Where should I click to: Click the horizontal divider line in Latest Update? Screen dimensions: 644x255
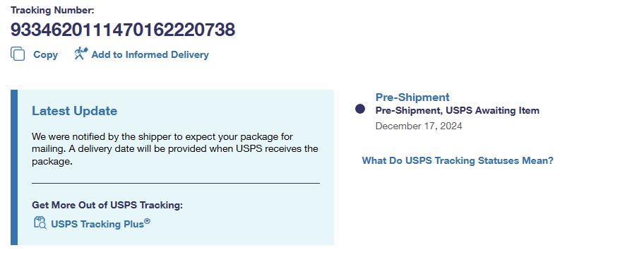point(176,183)
